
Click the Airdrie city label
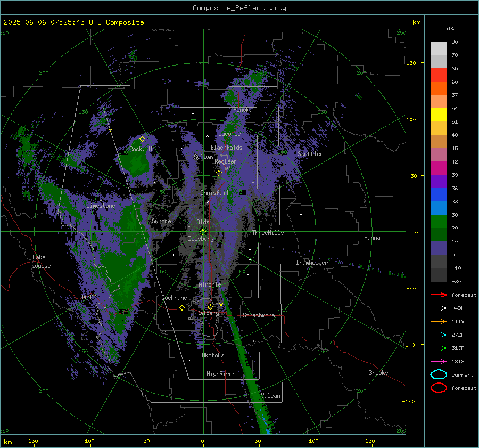click(210, 284)
